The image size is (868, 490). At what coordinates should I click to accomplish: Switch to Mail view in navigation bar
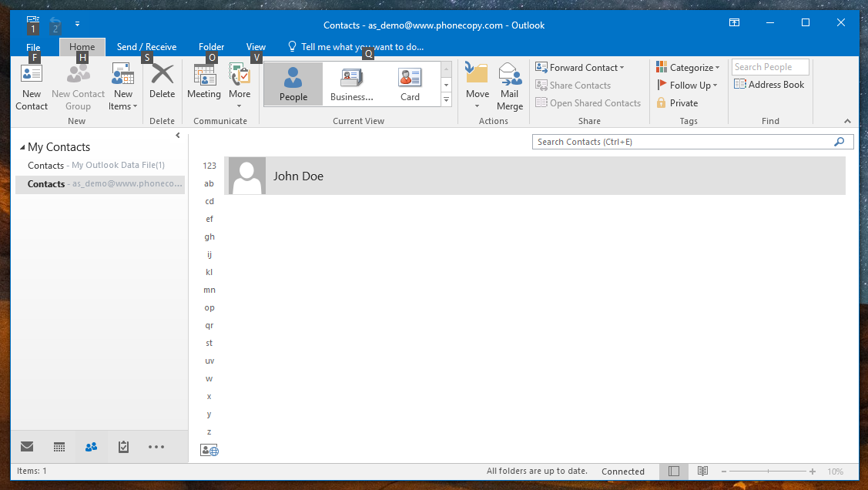[27, 447]
